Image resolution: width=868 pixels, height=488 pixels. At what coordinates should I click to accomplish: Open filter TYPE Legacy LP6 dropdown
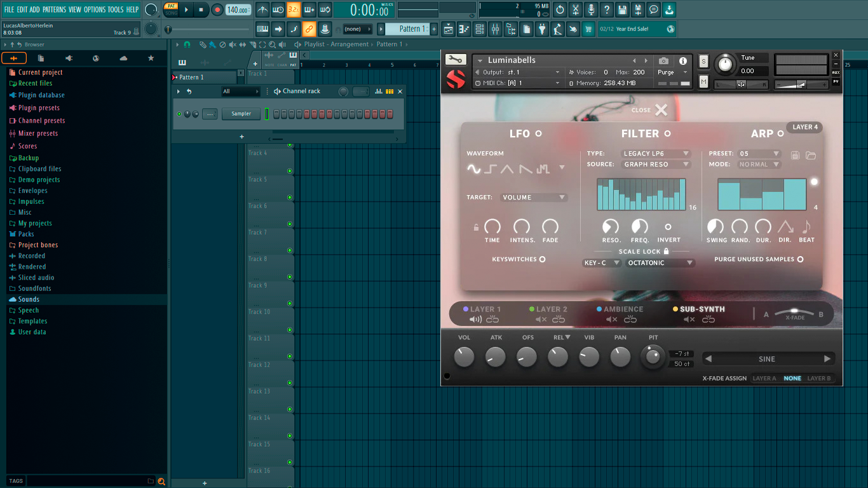(656, 154)
